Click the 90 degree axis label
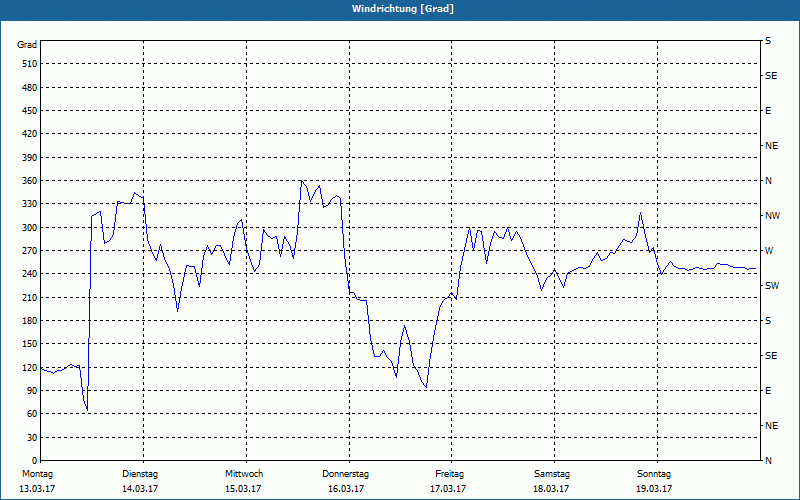The image size is (800, 500). click(x=32, y=391)
